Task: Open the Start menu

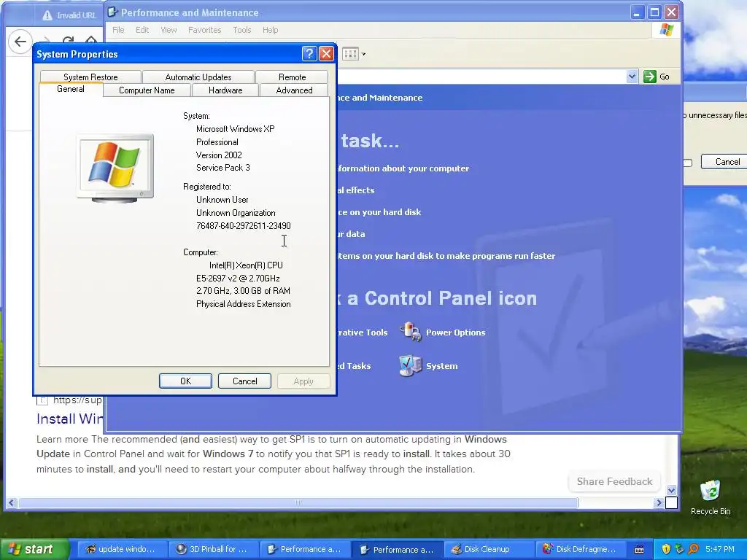Action: point(34,549)
